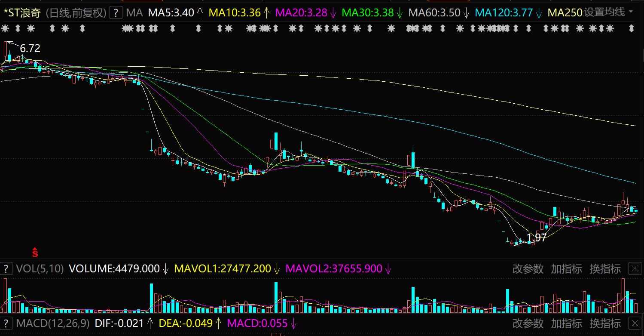Select the MA30:3.38 value
The height and width of the screenshot is (336, 644).
coord(368,12)
